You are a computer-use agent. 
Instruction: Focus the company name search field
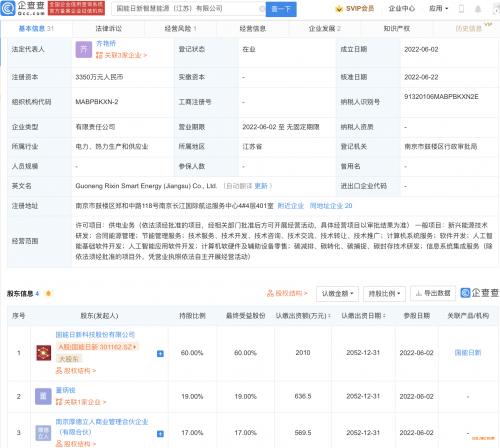(188, 9)
